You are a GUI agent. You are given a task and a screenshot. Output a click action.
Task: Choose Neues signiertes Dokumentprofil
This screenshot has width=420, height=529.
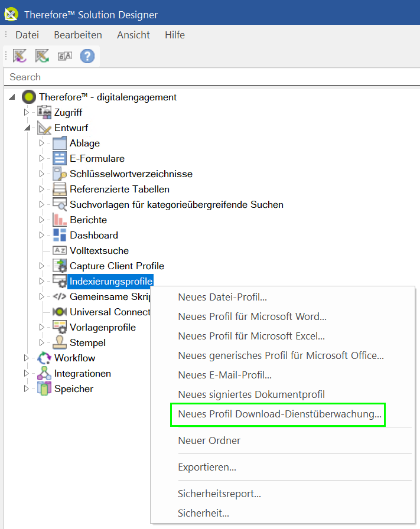(x=282, y=394)
